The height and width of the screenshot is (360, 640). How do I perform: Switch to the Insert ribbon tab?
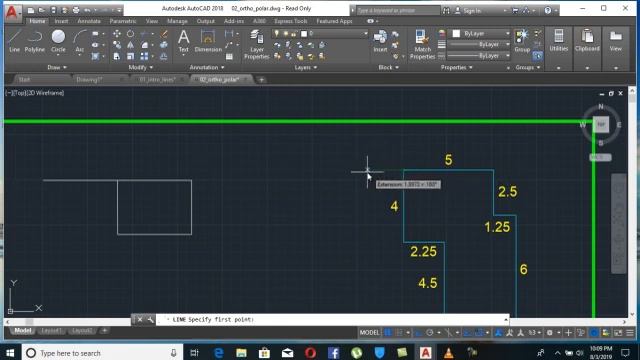pyautogui.click(x=61, y=21)
